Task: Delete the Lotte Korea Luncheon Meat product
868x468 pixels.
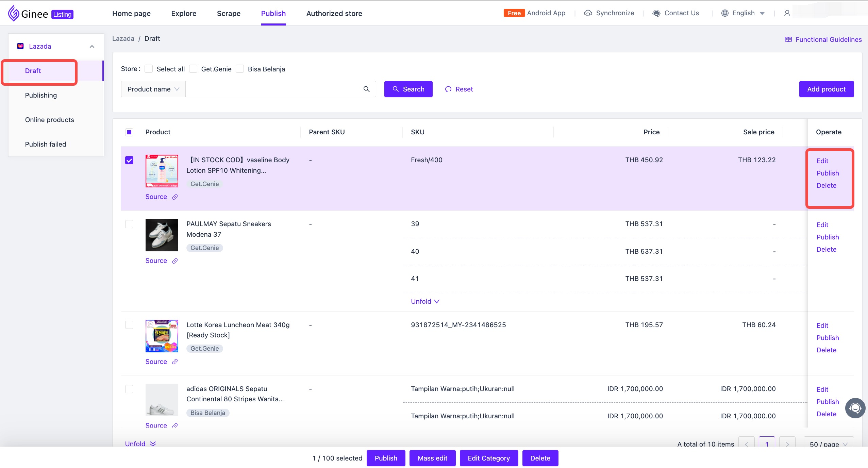Action: 826,350
